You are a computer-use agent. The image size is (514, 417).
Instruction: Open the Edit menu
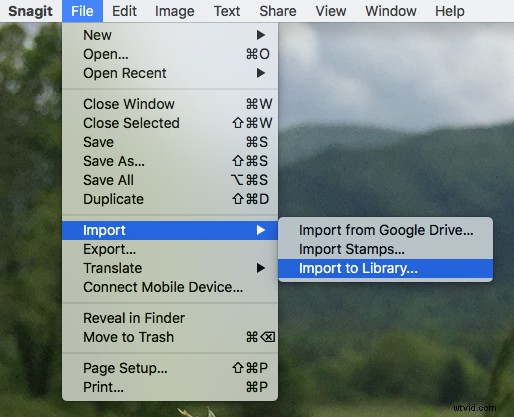(124, 11)
